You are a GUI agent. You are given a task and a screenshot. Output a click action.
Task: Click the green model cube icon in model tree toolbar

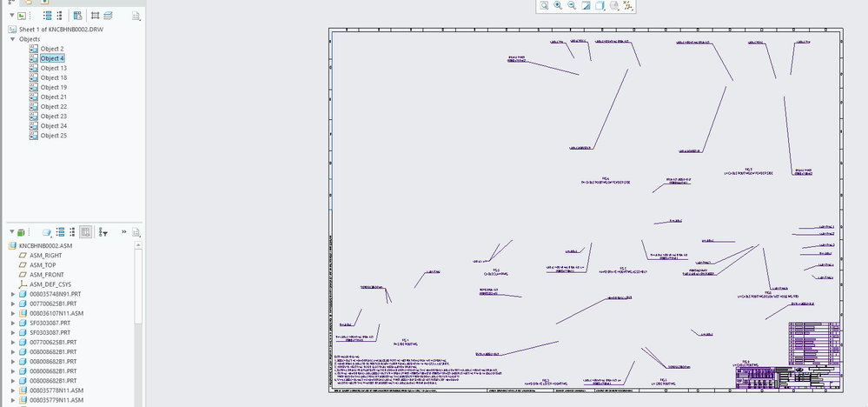[x=21, y=232]
